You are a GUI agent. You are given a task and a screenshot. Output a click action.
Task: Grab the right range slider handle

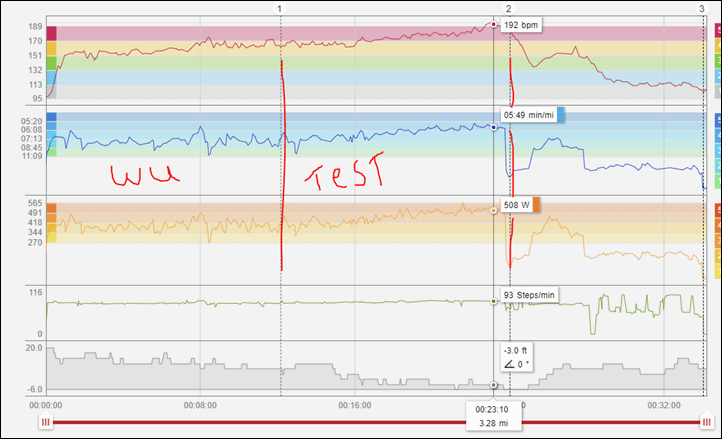(706, 422)
